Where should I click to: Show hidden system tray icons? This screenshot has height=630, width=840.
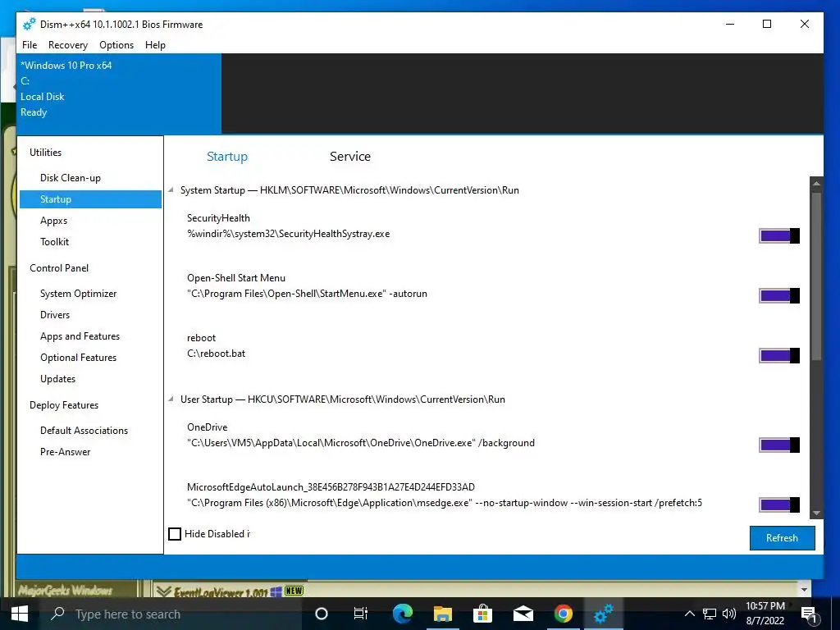(x=689, y=614)
